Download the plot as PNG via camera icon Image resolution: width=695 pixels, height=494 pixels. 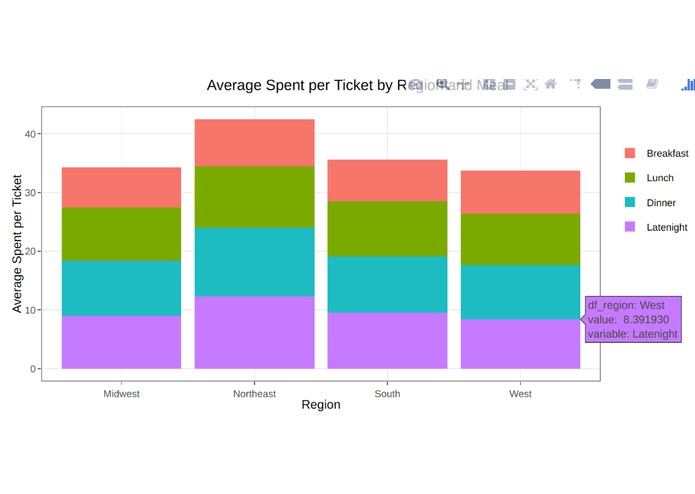click(x=415, y=84)
